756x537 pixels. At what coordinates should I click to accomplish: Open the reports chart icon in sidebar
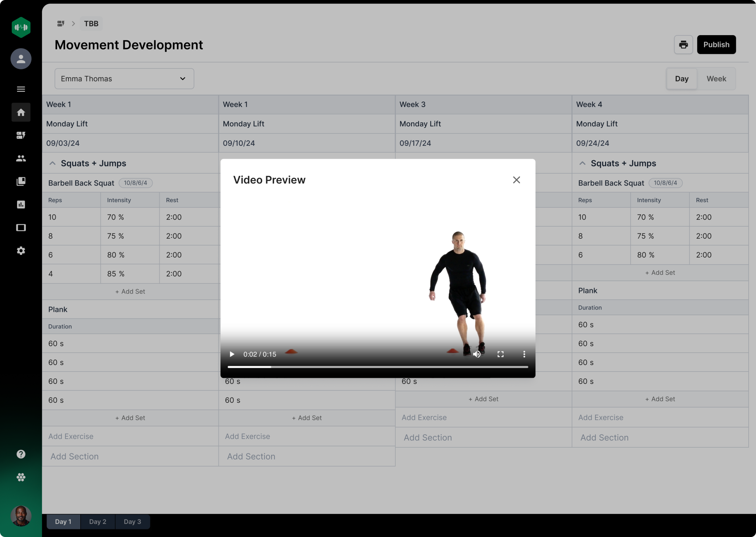pyautogui.click(x=21, y=204)
